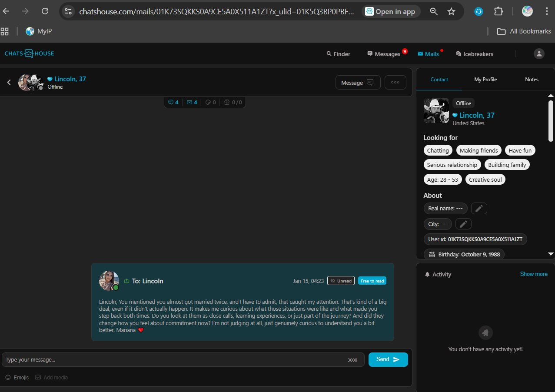Open the Mails section
The width and height of the screenshot is (555, 392).
[429, 54]
